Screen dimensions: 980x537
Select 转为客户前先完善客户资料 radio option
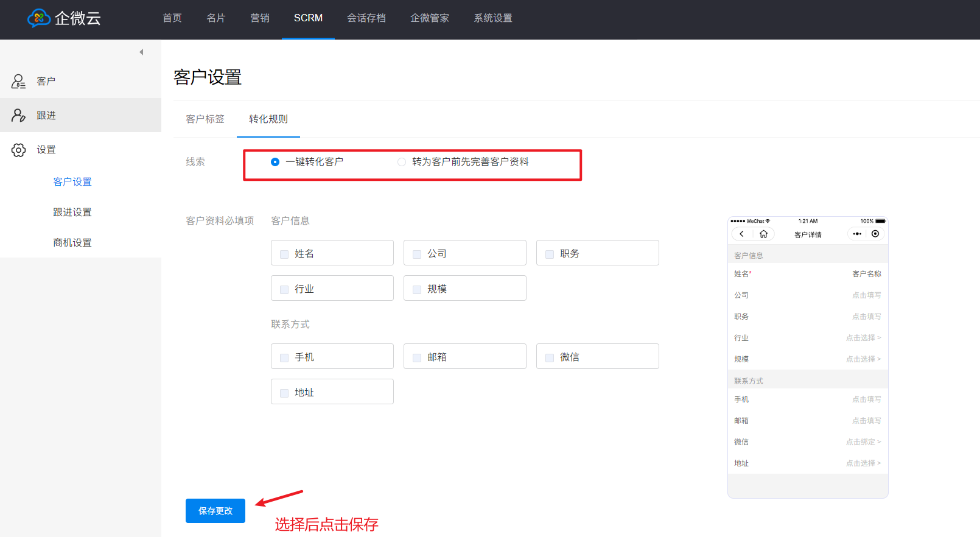click(402, 162)
